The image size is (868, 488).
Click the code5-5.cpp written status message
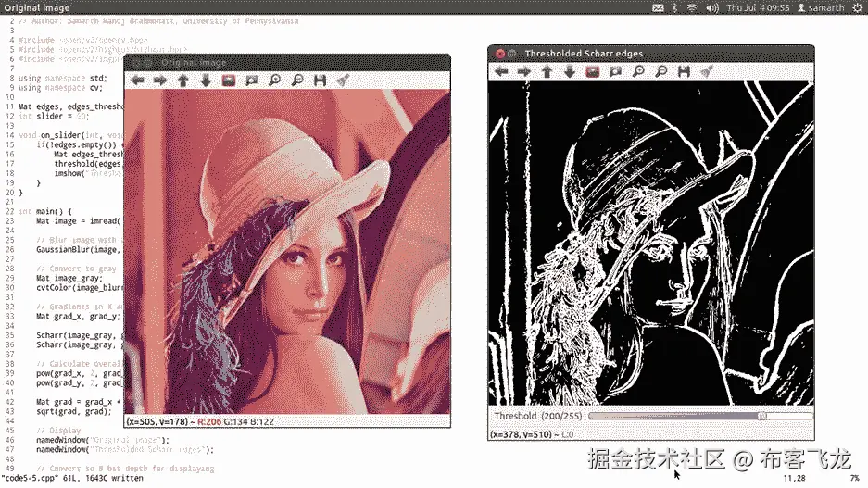72,478
